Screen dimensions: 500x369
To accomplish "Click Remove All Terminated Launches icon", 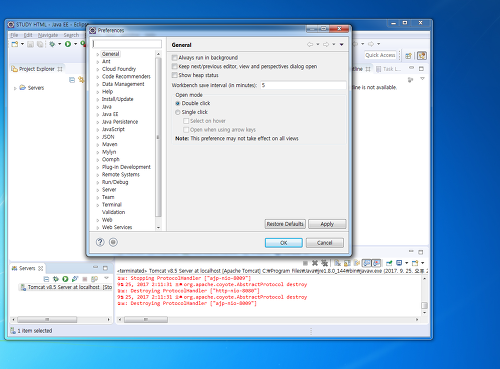I will [x=324, y=263].
